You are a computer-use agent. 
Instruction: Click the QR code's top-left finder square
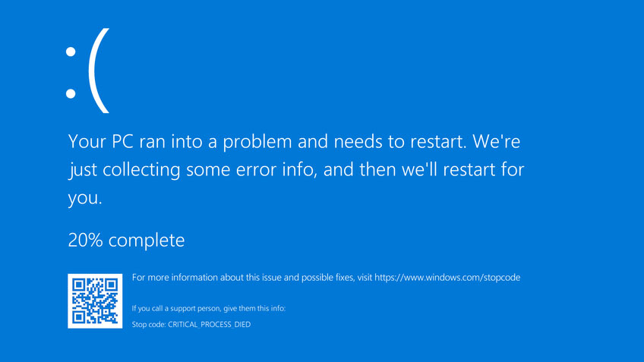point(79,285)
